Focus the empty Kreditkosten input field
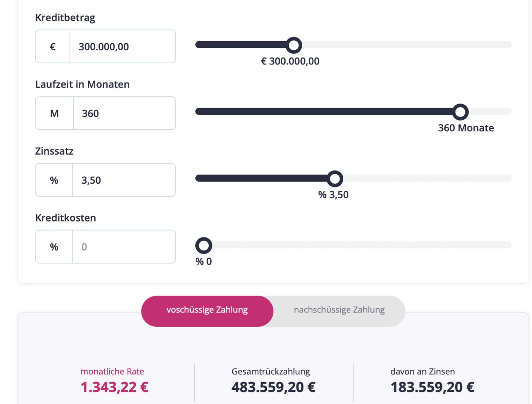The image size is (532, 404). coord(124,247)
